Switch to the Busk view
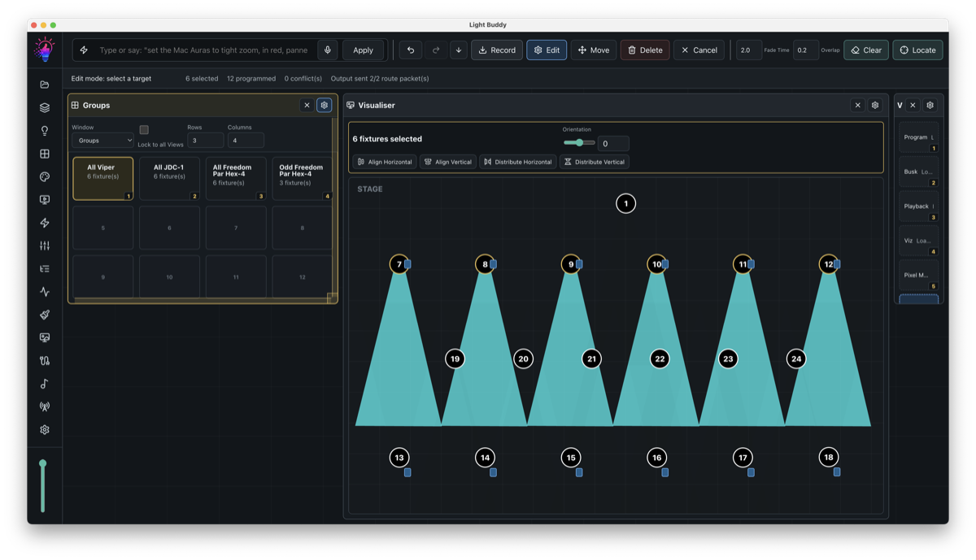This screenshot has width=976, height=560. point(919,172)
